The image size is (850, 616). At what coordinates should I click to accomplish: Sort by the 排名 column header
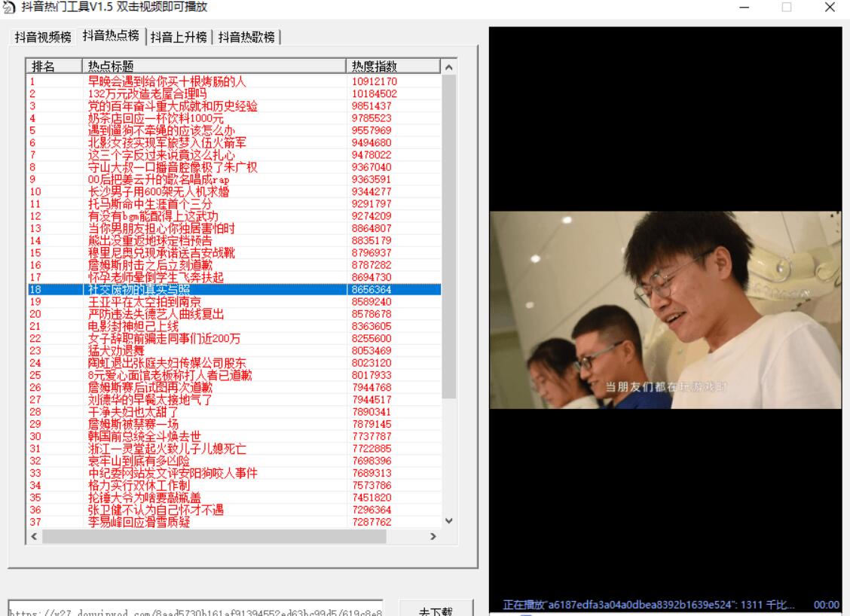tap(54, 66)
